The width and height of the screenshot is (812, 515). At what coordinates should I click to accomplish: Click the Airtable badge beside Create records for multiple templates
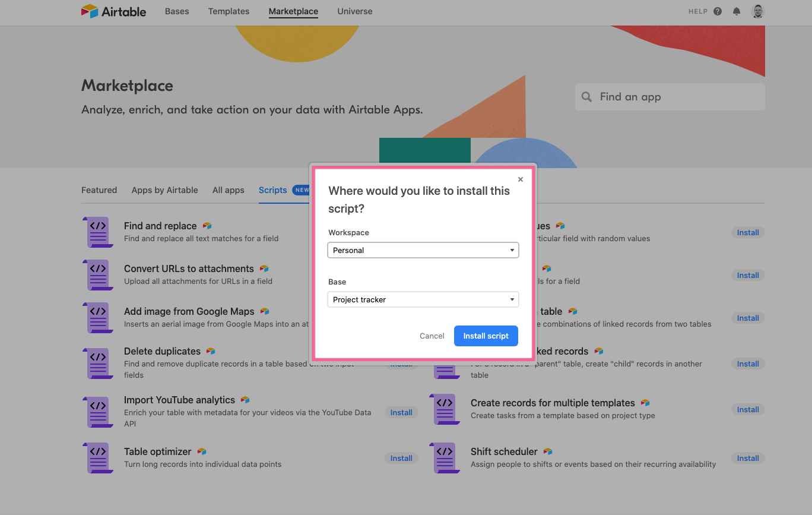pos(645,403)
